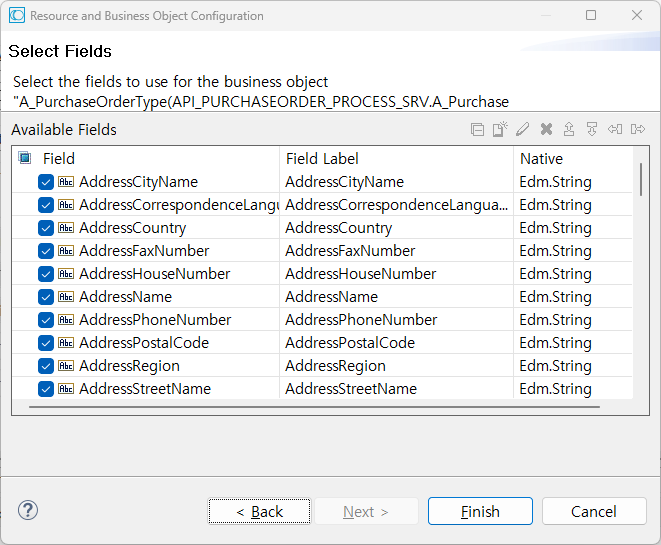Open the help question mark icon

28,511
